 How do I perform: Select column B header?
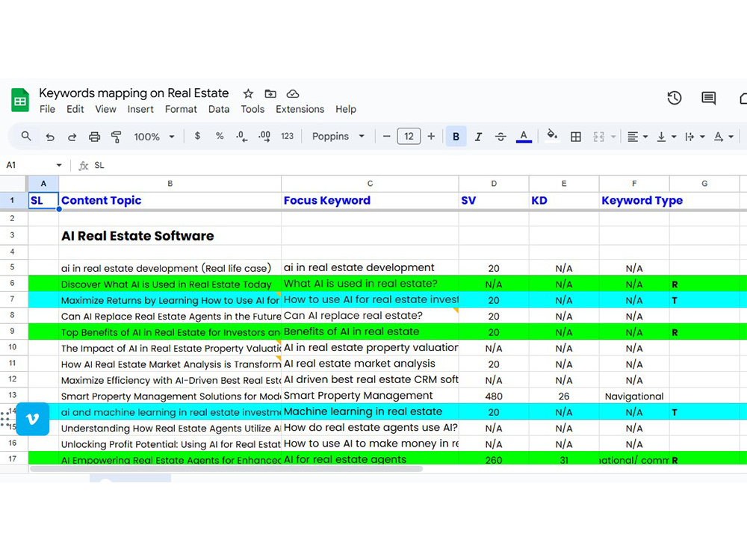[x=170, y=184]
